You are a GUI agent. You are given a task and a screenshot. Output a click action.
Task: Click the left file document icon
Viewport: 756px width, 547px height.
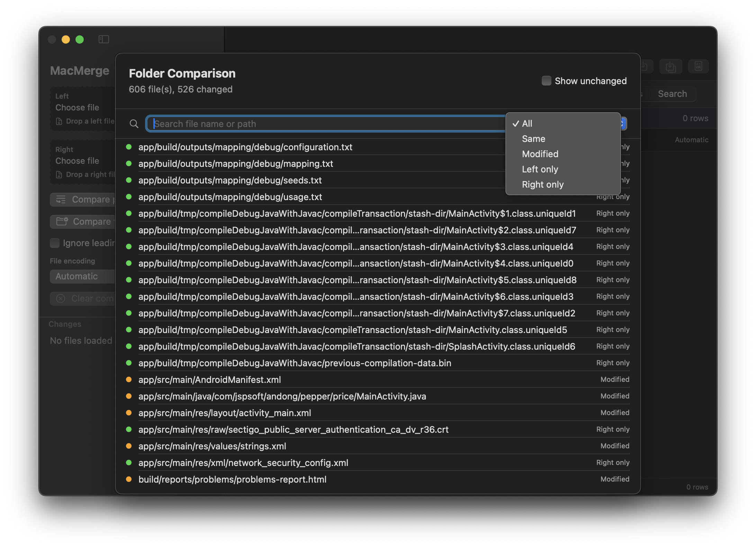(x=59, y=121)
